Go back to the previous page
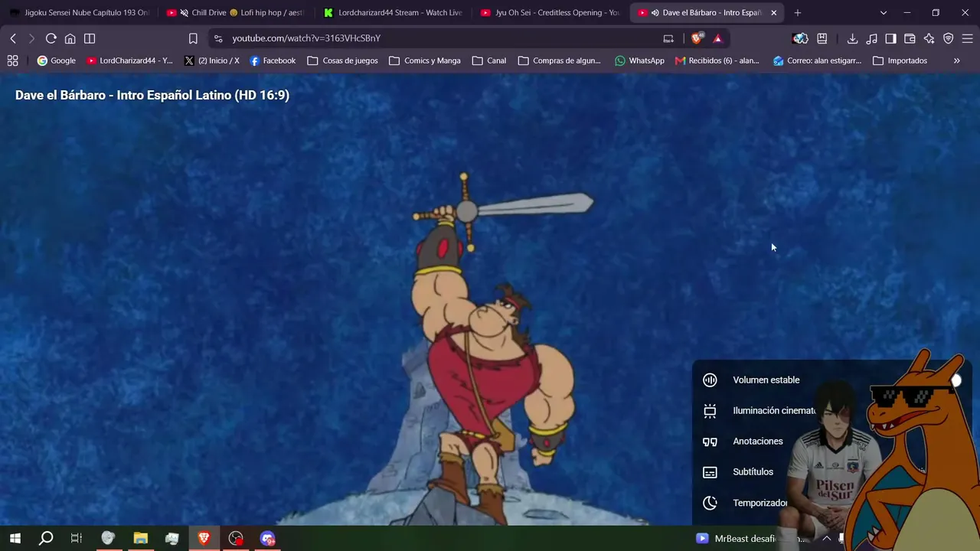Viewport: 980px width, 551px height. point(13,38)
